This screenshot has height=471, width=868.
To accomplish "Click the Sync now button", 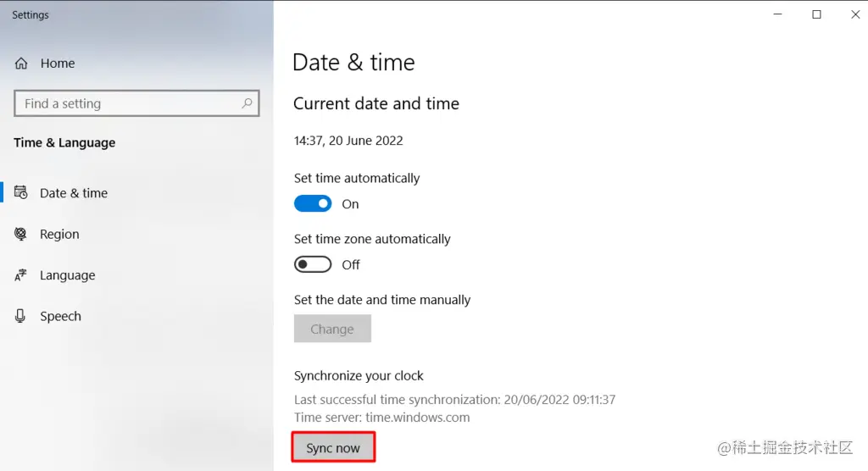I will [x=333, y=447].
